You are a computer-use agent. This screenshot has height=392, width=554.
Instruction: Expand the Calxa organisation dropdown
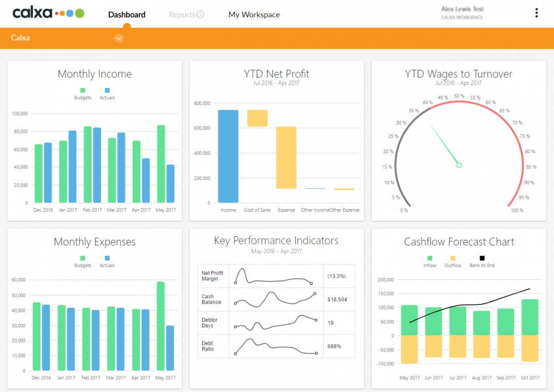click(x=118, y=38)
